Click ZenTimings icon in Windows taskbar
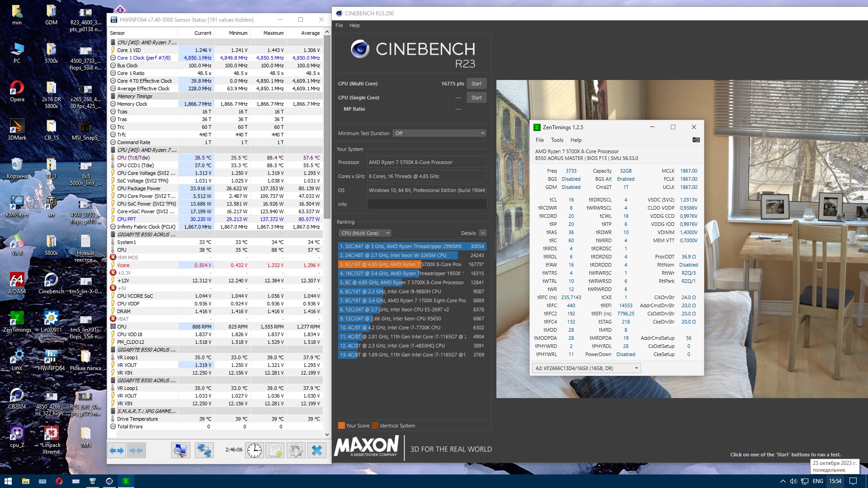Viewport: 868px width, 488px height. [x=126, y=481]
